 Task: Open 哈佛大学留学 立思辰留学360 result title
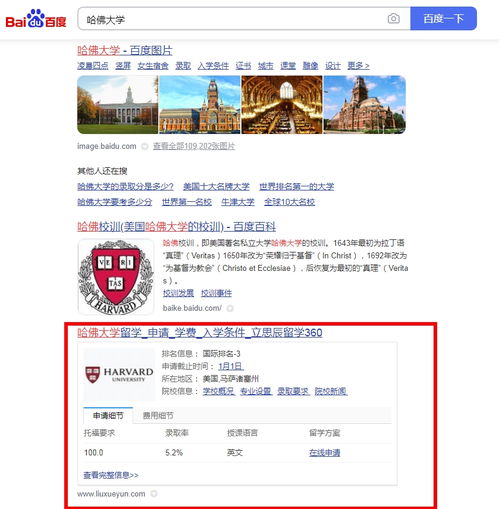coord(200,333)
